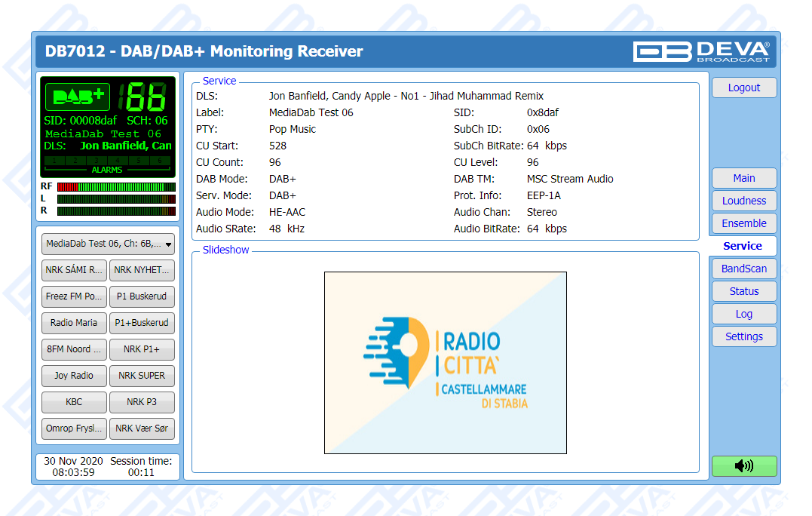
Task: Tune to the KBC station
Action: [74, 402]
